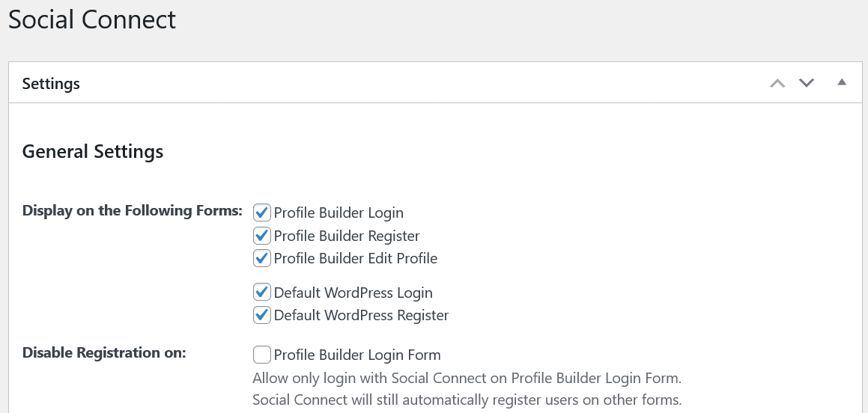Uncheck Default WordPress Login checkbox
Image resolution: width=868 pixels, height=413 pixels.
pyautogui.click(x=262, y=293)
